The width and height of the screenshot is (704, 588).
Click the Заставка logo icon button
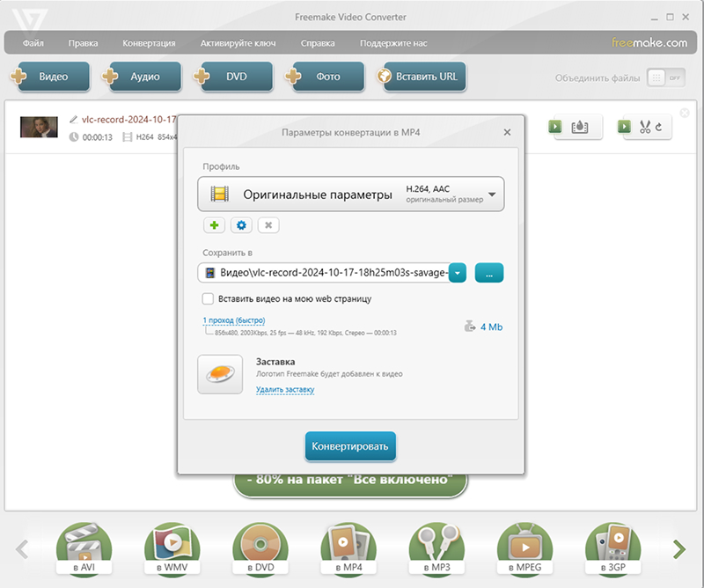tap(220, 374)
